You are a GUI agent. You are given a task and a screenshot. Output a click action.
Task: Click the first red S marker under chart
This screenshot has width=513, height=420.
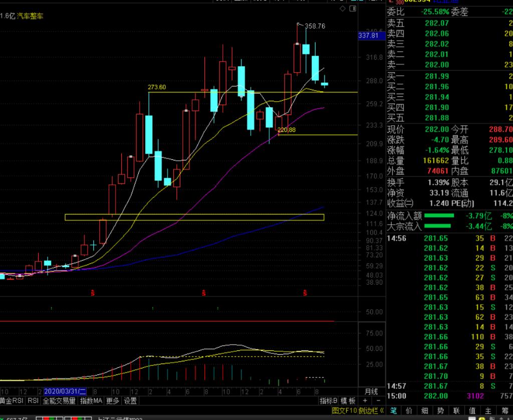[92, 293]
